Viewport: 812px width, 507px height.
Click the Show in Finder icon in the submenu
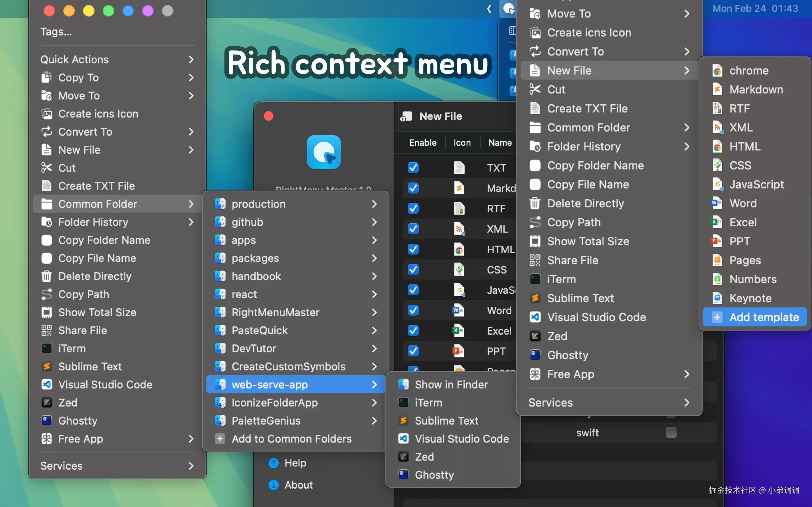pos(403,385)
